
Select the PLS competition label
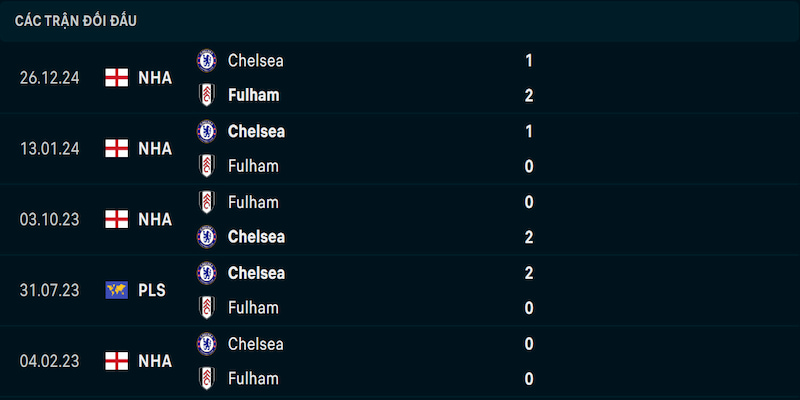click(152, 290)
